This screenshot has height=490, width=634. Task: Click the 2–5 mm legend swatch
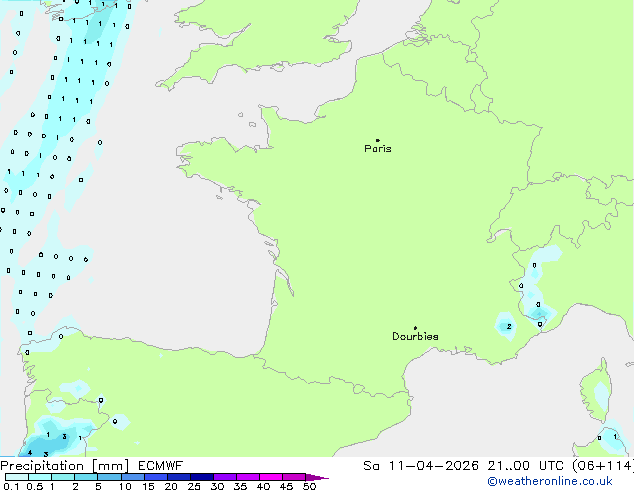click(x=86, y=477)
